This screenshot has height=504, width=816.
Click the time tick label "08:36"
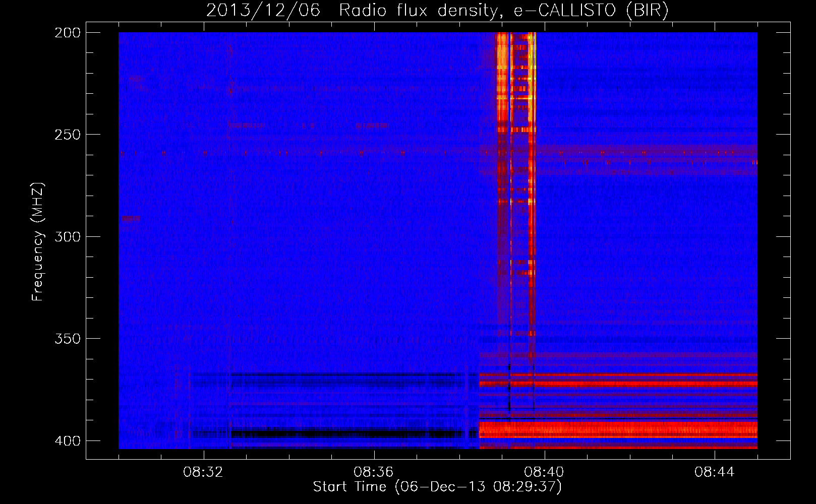point(374,472)
